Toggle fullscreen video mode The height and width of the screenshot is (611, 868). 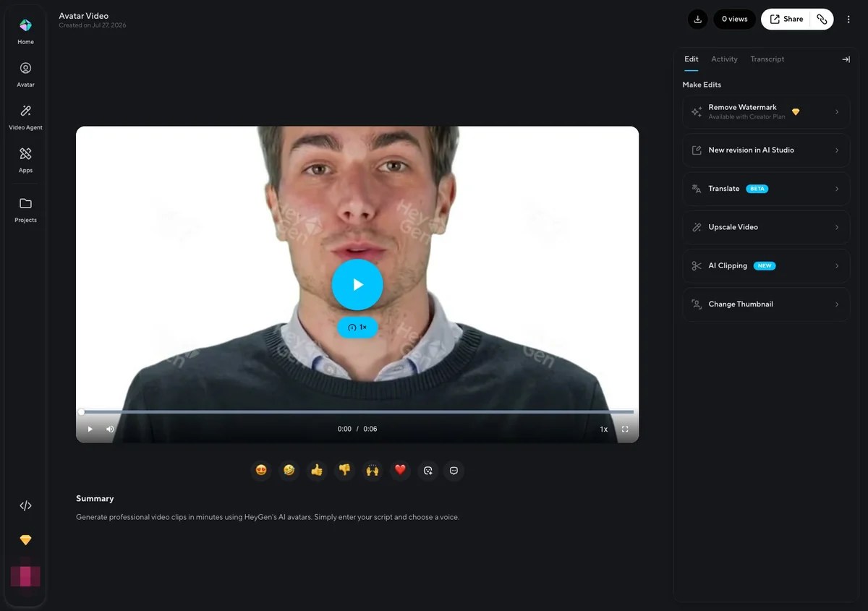pyautogui.click(x=625, y=429)
